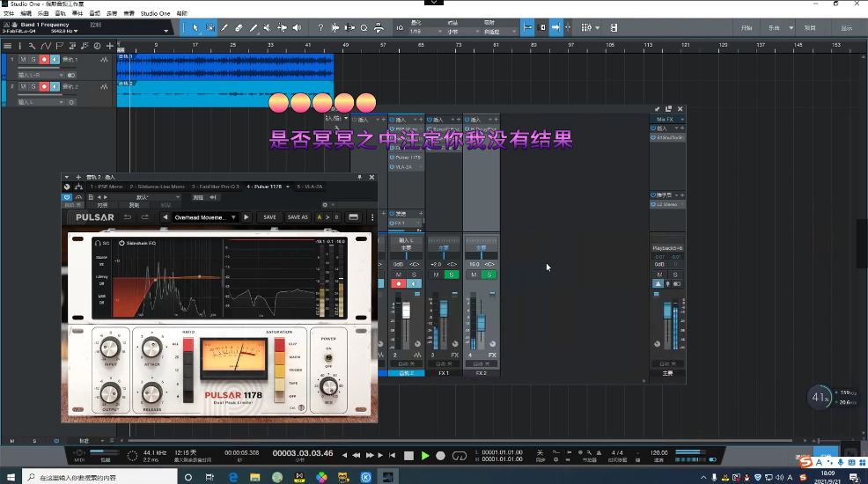Open the Pulsar plugin three-dot menu
Screen dimensions: 868x484
[x=372, y=217]
